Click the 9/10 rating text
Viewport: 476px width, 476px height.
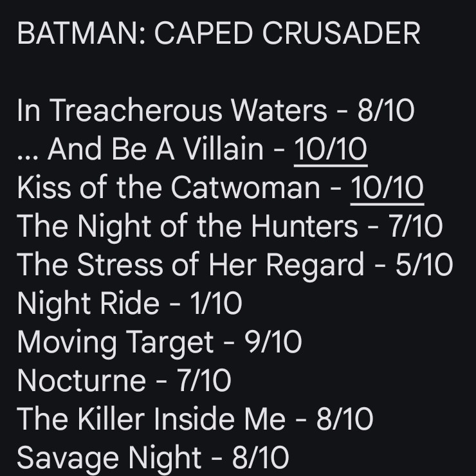pyautogui.click(x=273, y=342)
